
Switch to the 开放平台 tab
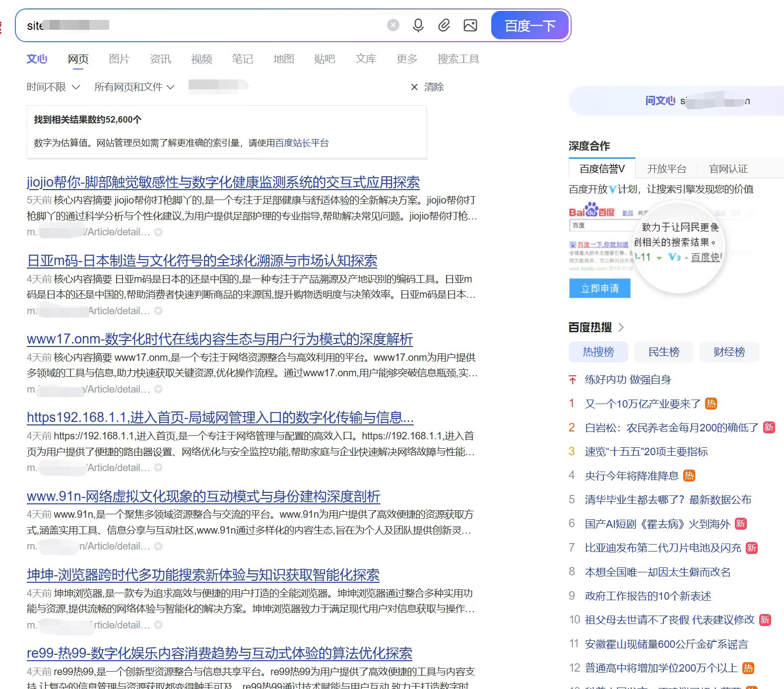pyautogui.click(x=666, y=169)
